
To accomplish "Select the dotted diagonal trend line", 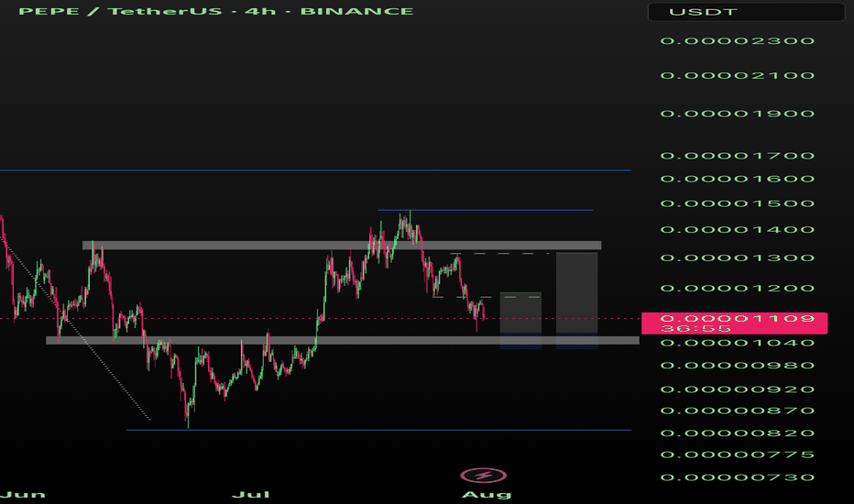I will tap(75, 328).
